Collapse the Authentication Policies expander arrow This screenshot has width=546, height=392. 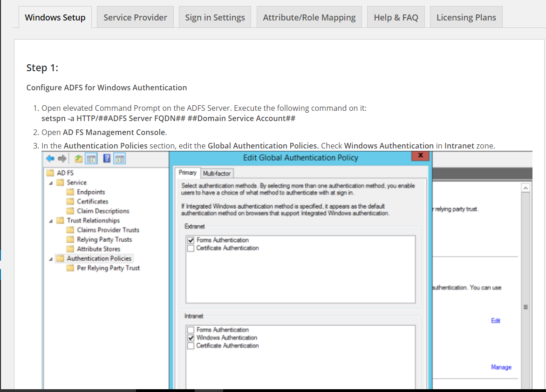[51, 259]
